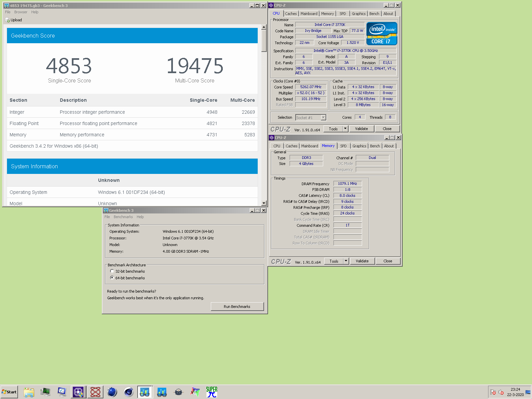Select 64-bit benchmarks radio button
The height and width of the screenshot is (399, 532).
(112, 278)
